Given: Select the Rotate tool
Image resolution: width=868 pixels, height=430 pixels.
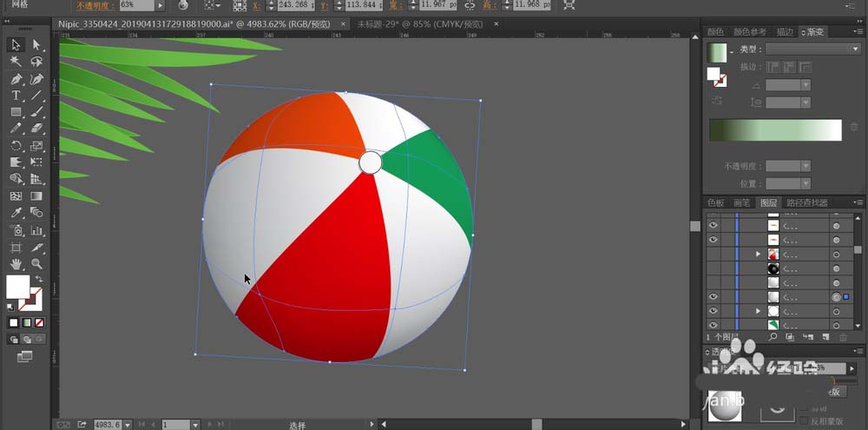Looking at the screenshot, I should [x=16, y=146].
